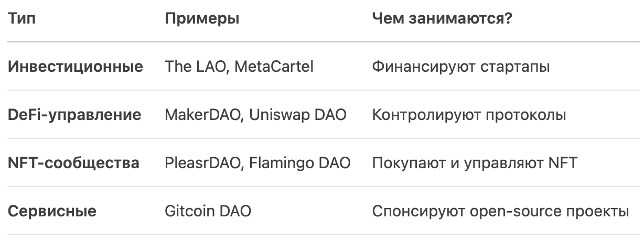Select the "NFT-сообщества" cell
The image size is (644, 241).
73,163
